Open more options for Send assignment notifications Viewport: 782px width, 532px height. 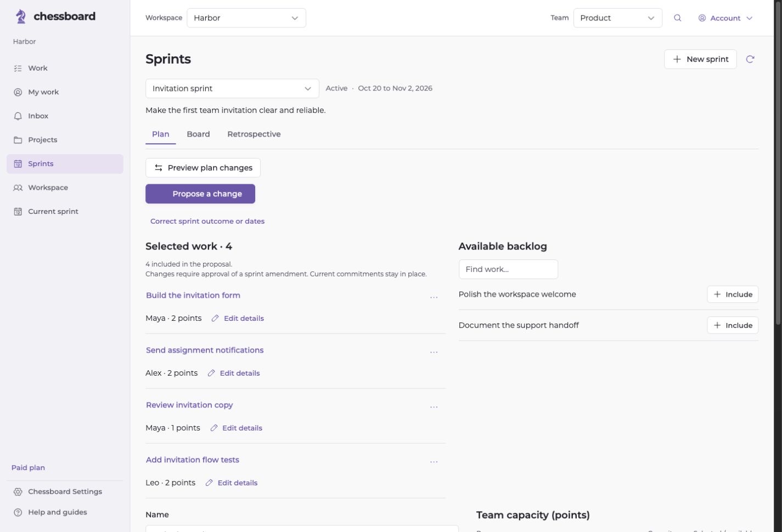point(434,352)
